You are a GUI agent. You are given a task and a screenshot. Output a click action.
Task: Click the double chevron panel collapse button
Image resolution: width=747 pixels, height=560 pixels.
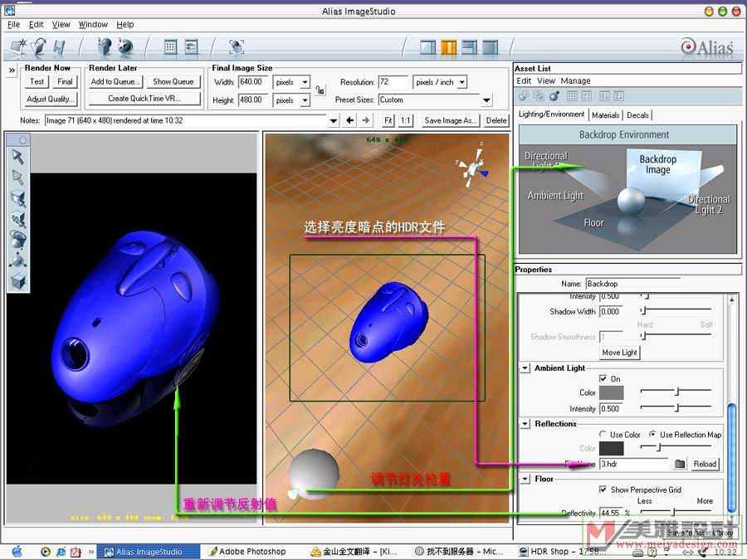click(x=12, y=71)
